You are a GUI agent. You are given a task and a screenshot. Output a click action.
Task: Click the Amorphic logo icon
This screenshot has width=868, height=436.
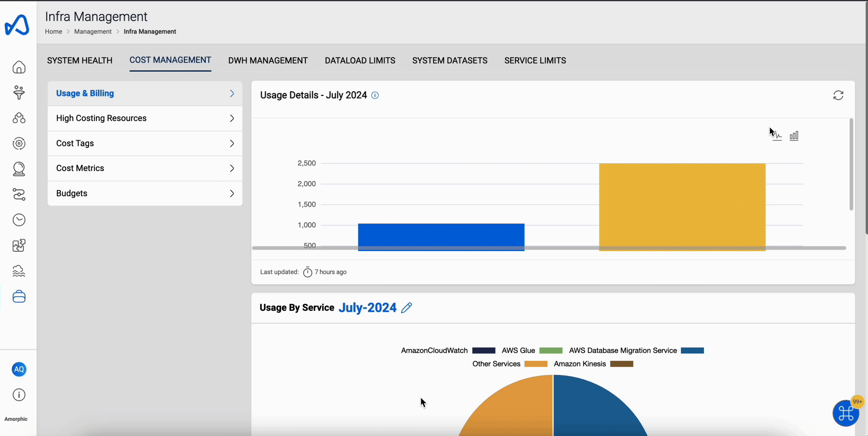coord(17,25)
